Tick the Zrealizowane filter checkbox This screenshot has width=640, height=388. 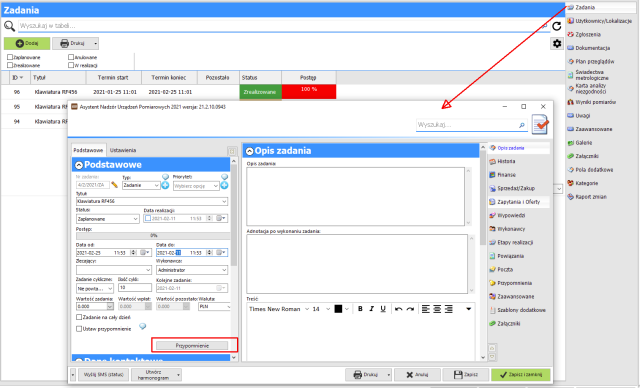pos(10,65)
